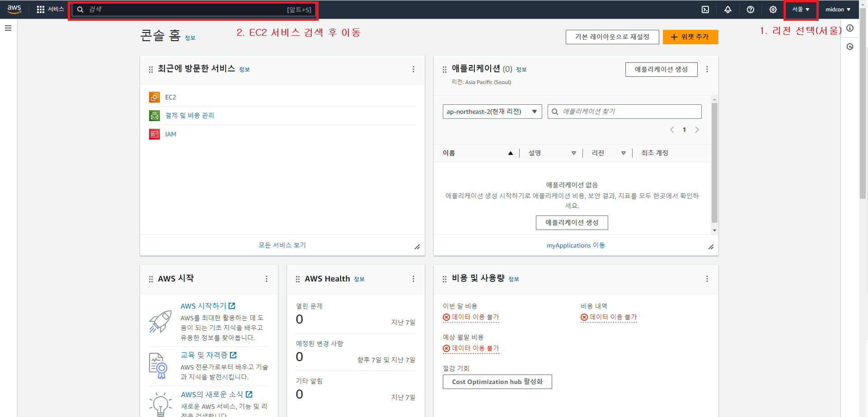Click the IAM service icon
Viewport: 868px width, 417px height.
155,134
